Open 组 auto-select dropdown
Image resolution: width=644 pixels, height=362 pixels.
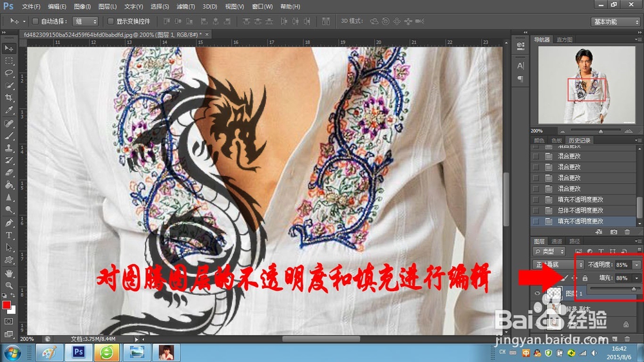pyautogui.click(x=86, y=21)
